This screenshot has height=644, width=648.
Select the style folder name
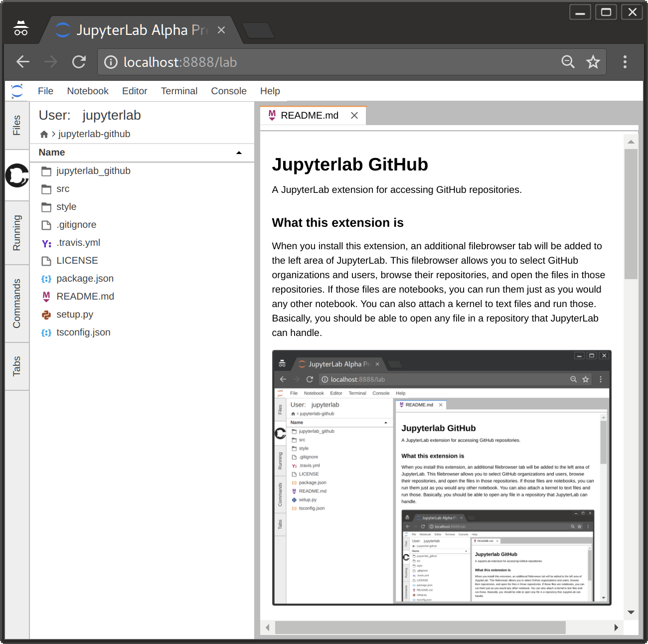click(x=66, y=207)
